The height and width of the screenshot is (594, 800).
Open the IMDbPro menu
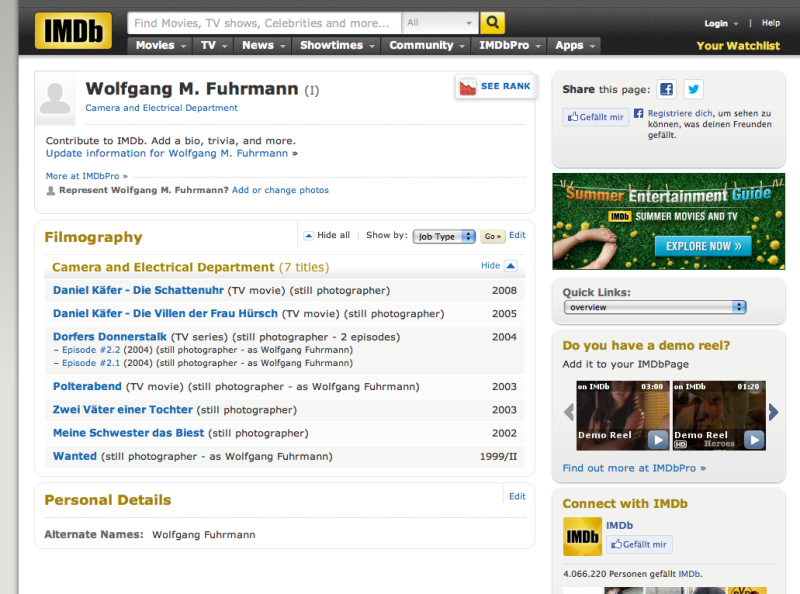(509, 45)
